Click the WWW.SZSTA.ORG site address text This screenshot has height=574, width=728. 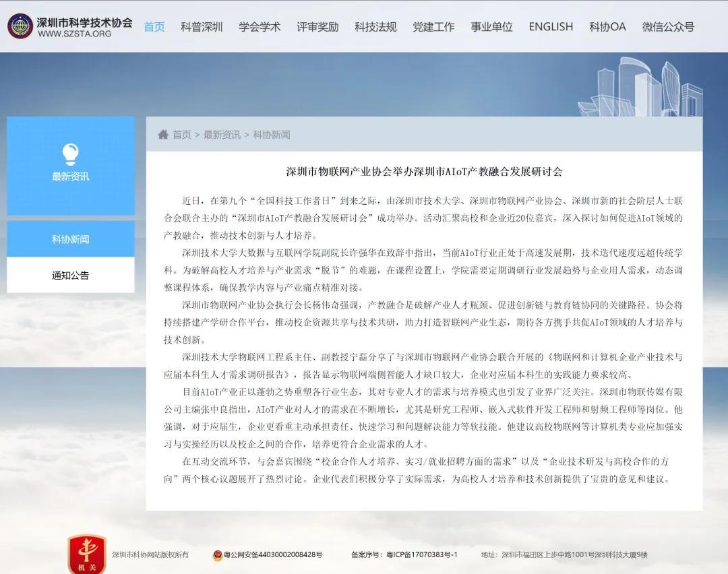click(x=75, y=34)
